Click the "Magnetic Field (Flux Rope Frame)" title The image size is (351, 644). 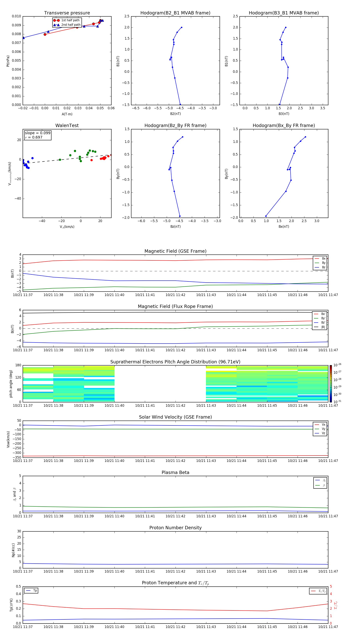click(175, 307)
